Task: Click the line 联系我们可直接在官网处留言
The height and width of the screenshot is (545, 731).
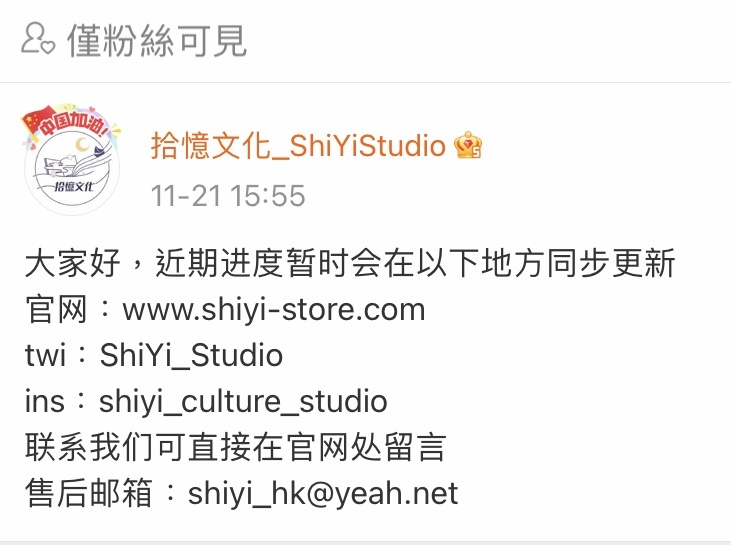Action: [x=236, y=447]
